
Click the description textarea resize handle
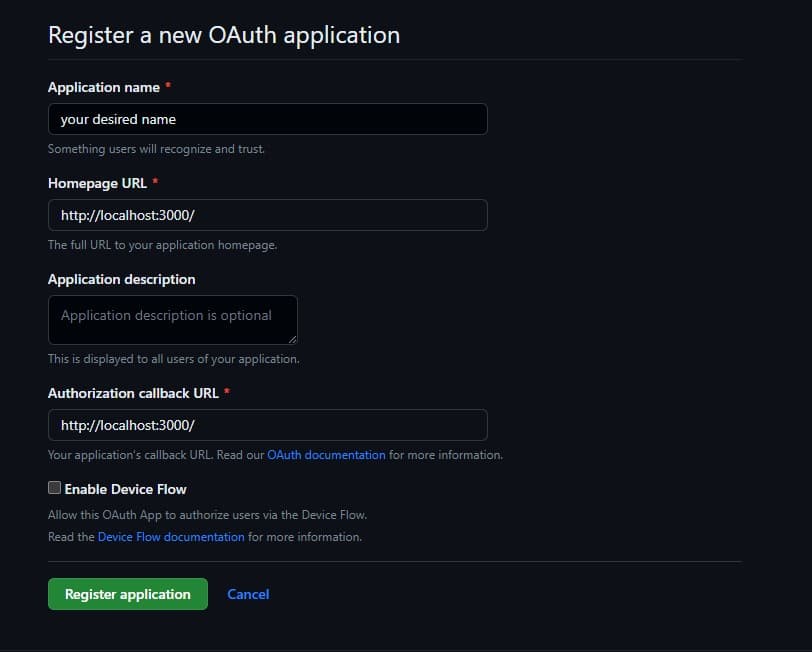tap(293, 339)
